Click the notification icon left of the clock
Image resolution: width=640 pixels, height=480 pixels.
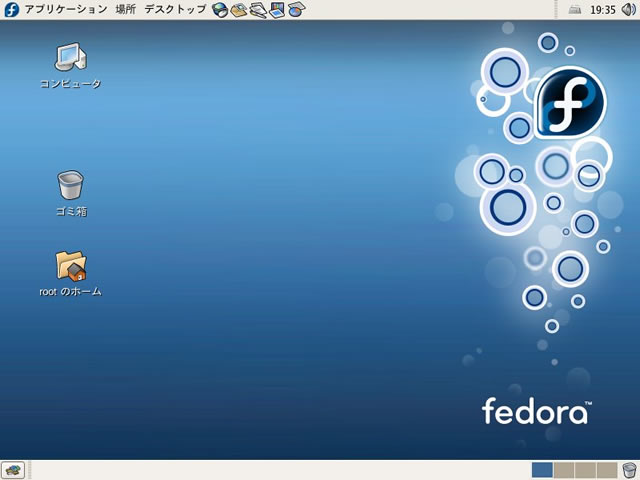[574, 10]
